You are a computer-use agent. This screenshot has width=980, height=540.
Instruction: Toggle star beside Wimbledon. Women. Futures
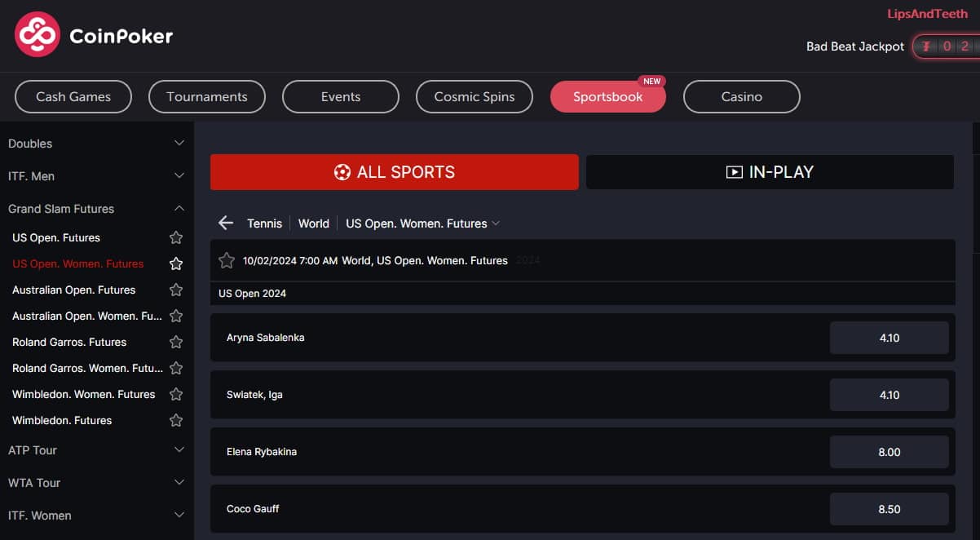point(175,395)
